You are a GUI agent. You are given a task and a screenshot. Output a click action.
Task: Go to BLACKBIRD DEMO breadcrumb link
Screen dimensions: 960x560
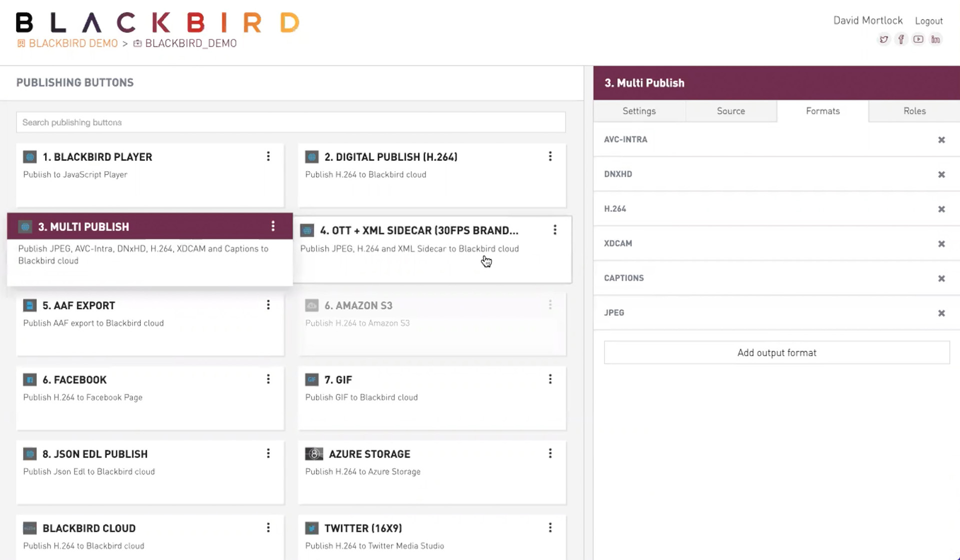point(73,43)
